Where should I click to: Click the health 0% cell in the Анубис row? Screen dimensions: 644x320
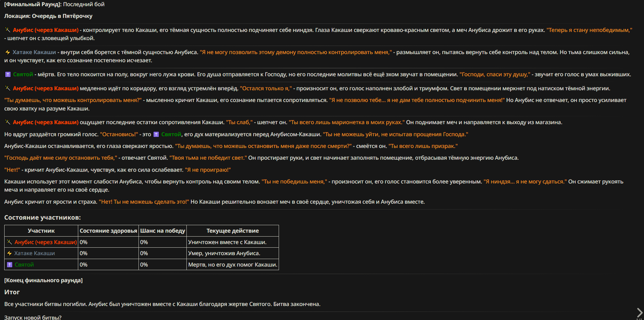109,242
